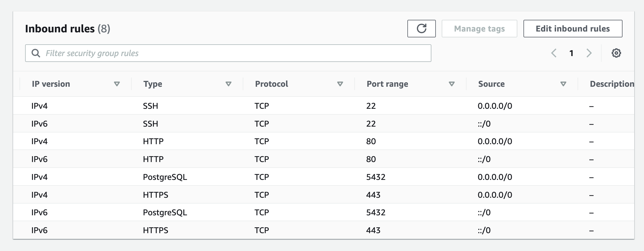Viewport: 644px width, 251px height.
Task: Open the Type column filter
Action: (x=228, y=84)
